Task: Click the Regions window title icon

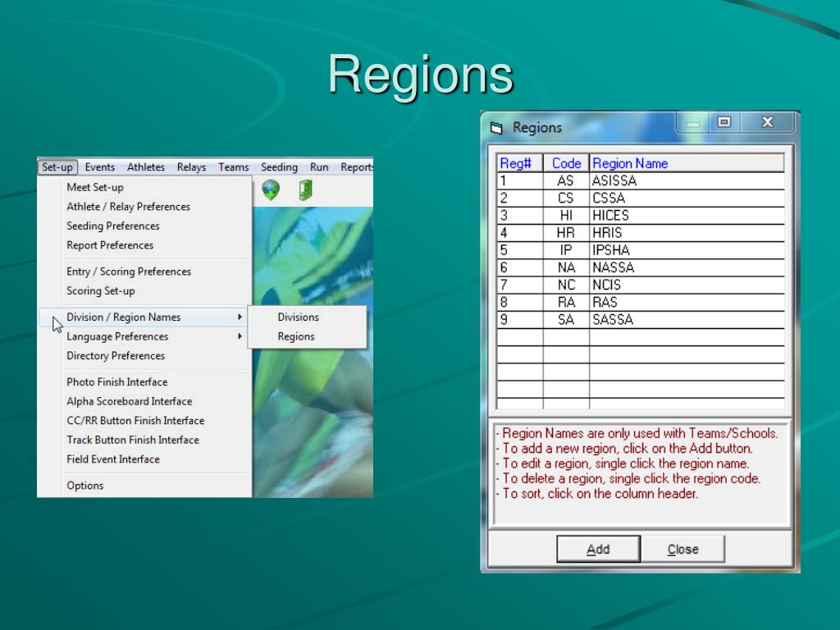Action: (x=496, y=127)
